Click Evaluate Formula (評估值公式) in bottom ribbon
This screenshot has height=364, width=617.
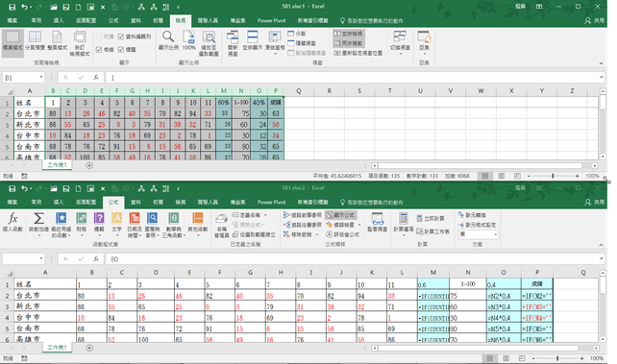(342, 234)
